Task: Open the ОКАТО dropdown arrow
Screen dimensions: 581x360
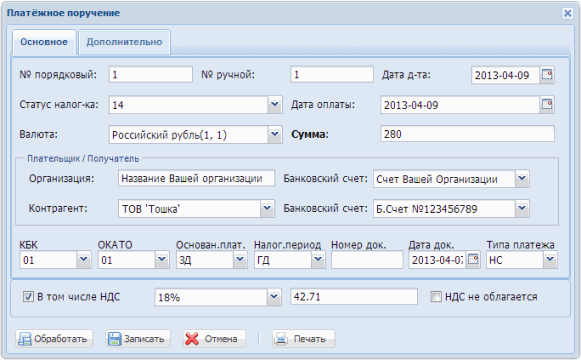Action: pyautogui.click(x=162, y=260)
